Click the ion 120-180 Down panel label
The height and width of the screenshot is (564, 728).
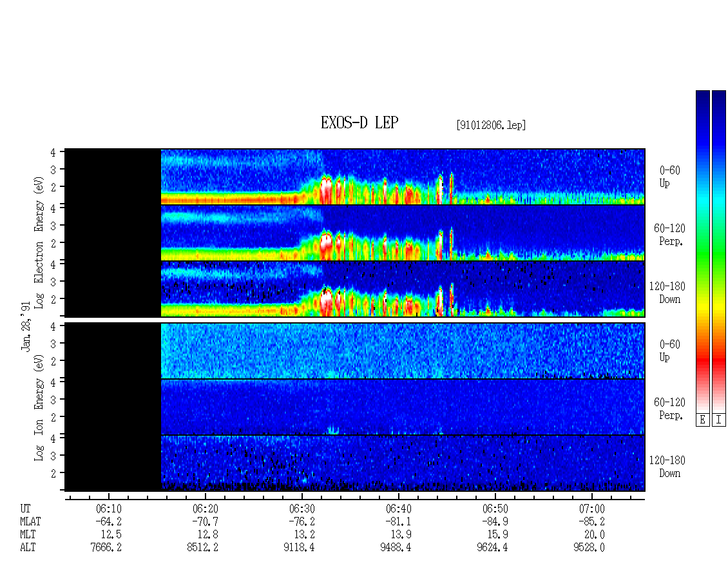pyautogui.click(x=667, y=467)
